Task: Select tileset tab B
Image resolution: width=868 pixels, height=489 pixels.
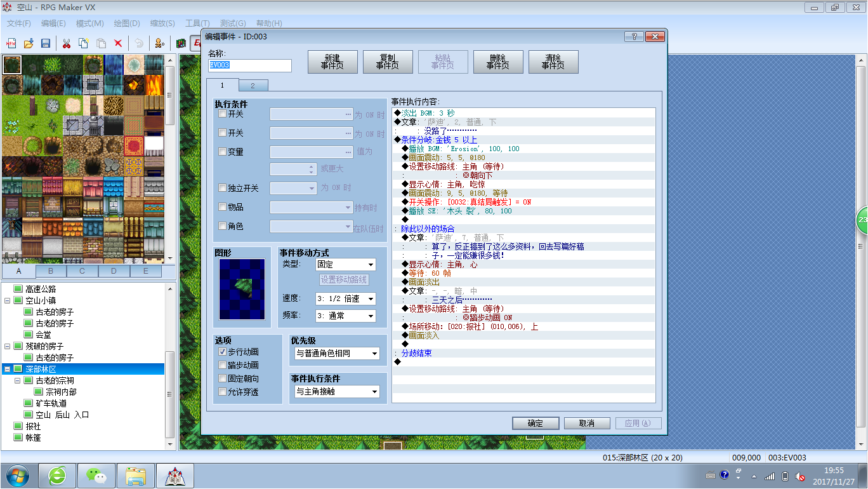Action: tap(50, 271)
